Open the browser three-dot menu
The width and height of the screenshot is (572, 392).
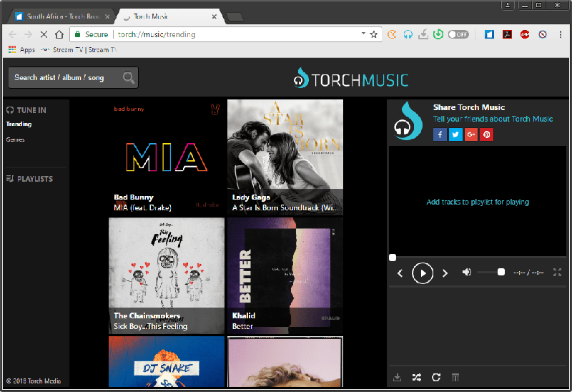click(x=561, y=34)
